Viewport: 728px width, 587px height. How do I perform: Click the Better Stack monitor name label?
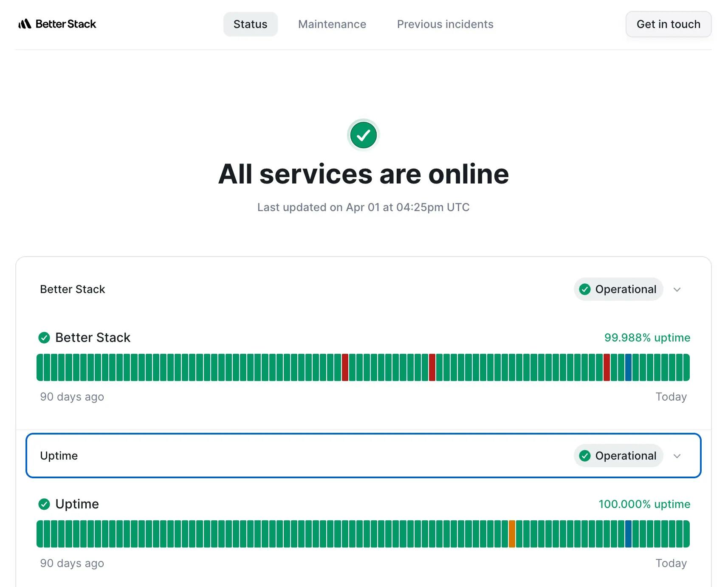point(93,338)
